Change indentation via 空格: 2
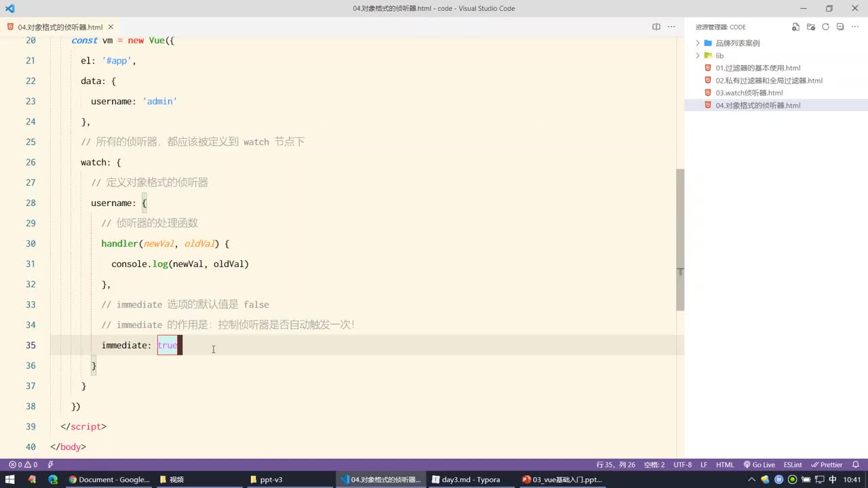 (654, 465)
